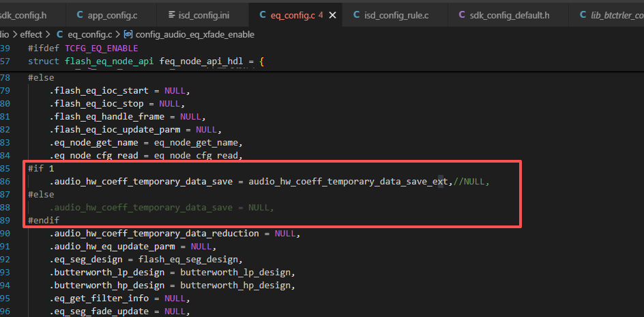Switch to the app_config.c tab
This screenshot has height=317, width=644.
pyautogui.click(x=111, y=15)
